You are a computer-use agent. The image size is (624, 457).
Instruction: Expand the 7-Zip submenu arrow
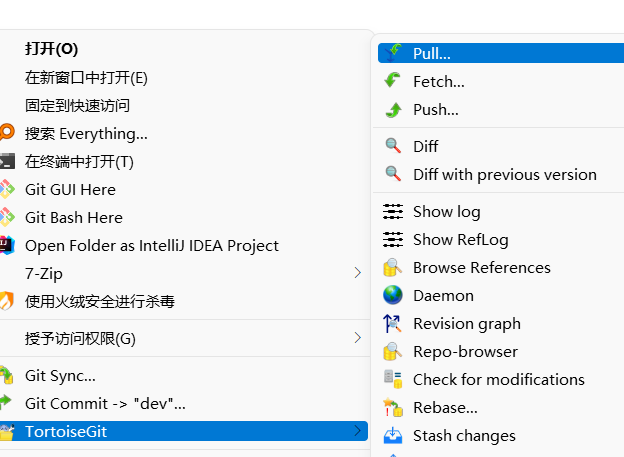[357, 273]
